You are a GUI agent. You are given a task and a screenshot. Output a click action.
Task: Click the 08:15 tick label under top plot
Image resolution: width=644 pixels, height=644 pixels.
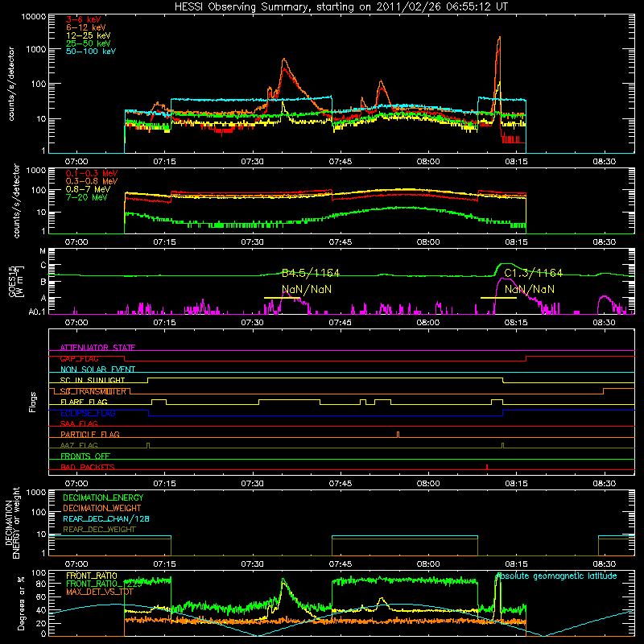pos(516,162)
